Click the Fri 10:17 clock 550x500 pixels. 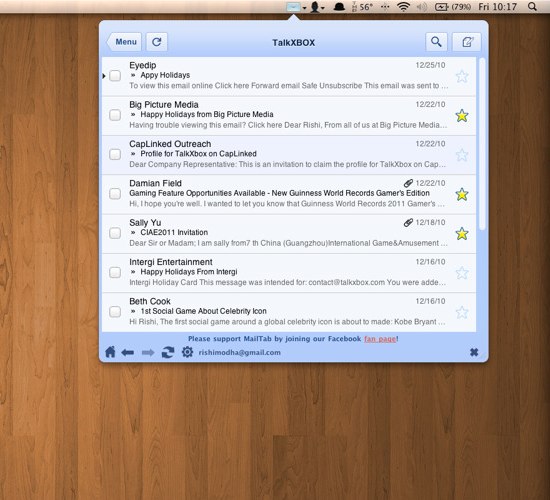pos(497,7)
